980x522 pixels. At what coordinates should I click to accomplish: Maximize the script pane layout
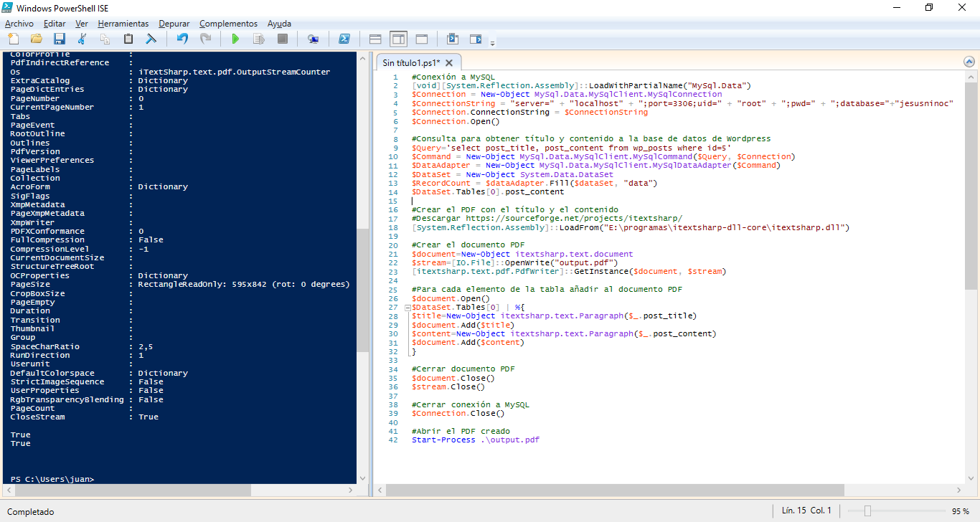click(422, 39)
